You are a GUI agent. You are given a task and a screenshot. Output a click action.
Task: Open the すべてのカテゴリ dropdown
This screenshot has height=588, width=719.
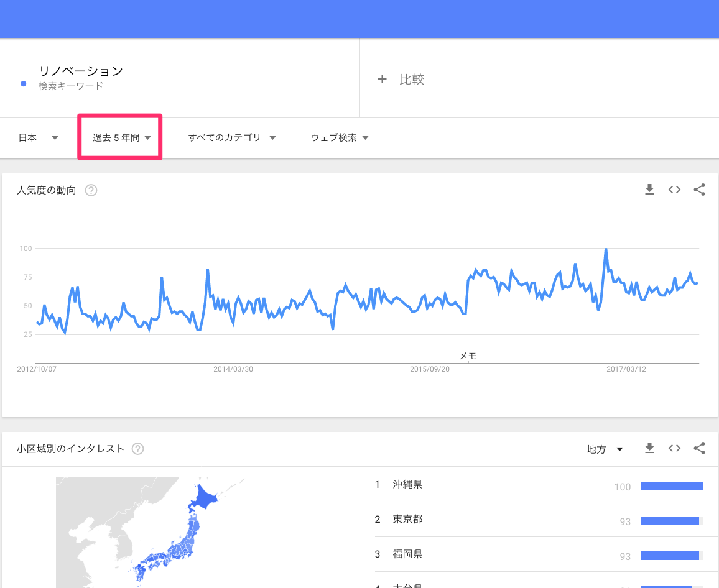[x=231, y=138]
